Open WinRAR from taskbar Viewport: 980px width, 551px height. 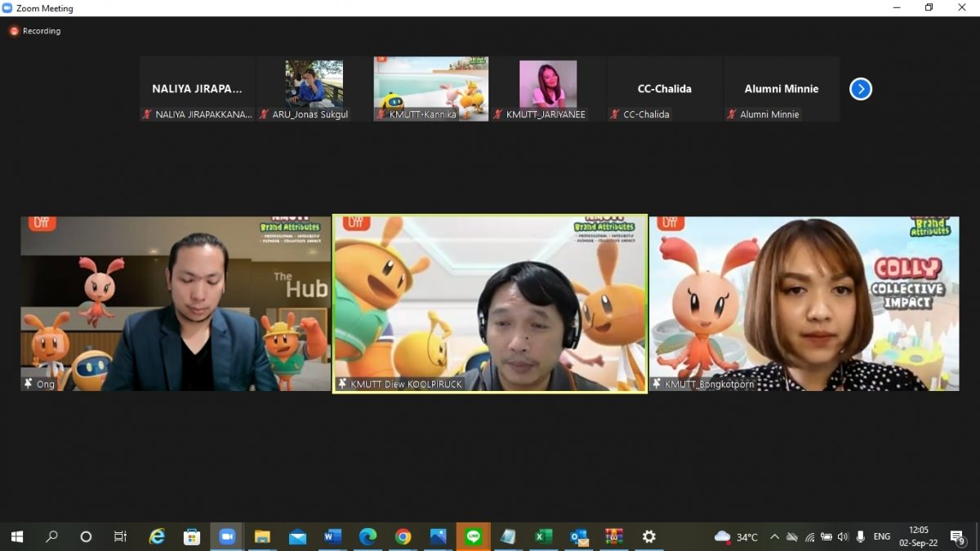(x=613, y=536)
